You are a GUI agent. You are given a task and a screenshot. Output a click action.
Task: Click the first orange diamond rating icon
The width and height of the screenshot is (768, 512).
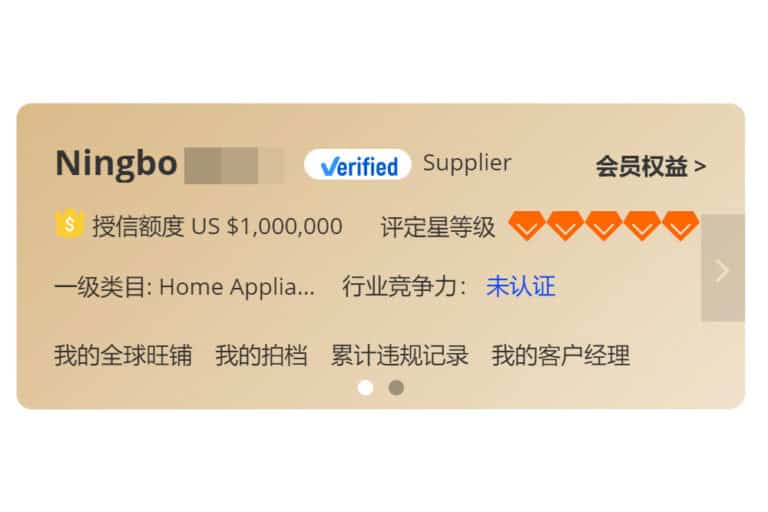[527, 226]
